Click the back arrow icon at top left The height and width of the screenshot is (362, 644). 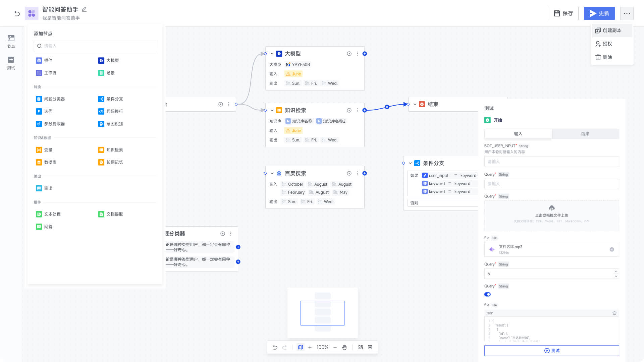coord(17,13)
